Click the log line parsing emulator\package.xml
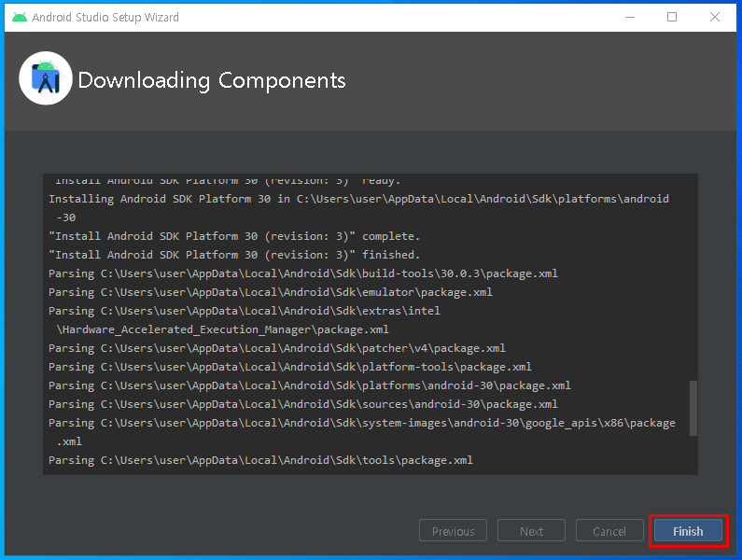The height and width of the screenshot is (560, 742). pos(271,292)
